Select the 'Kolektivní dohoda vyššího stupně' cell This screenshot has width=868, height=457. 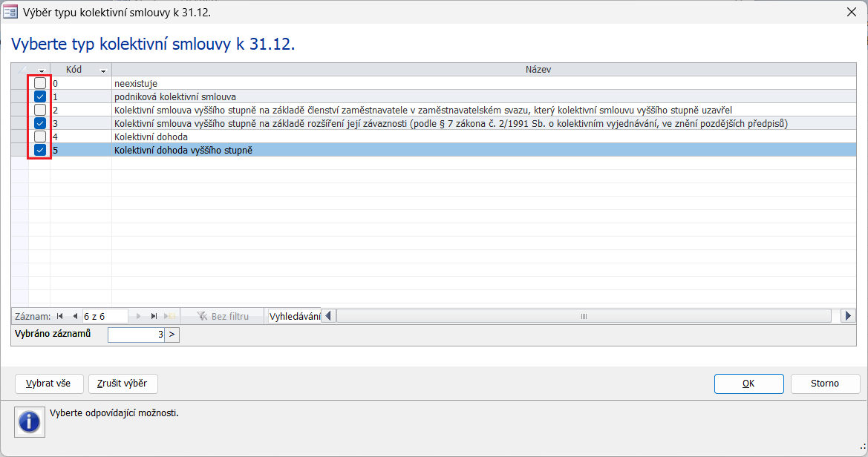484,150
